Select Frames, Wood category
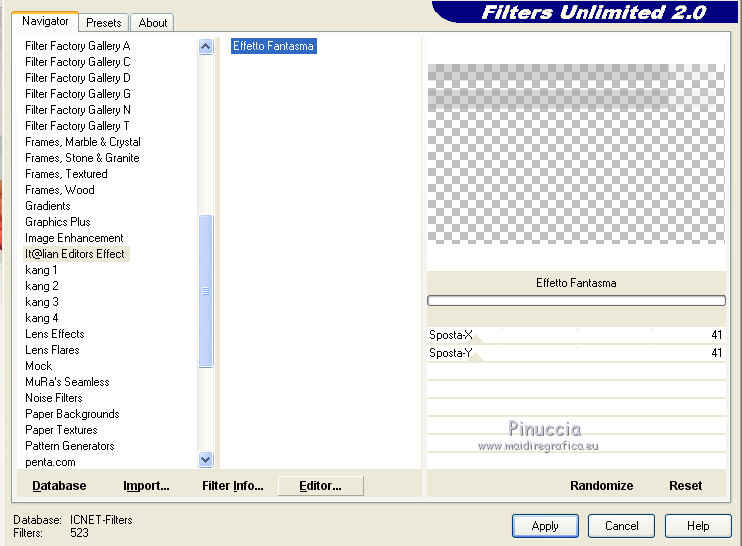 [x=60, y=190]
